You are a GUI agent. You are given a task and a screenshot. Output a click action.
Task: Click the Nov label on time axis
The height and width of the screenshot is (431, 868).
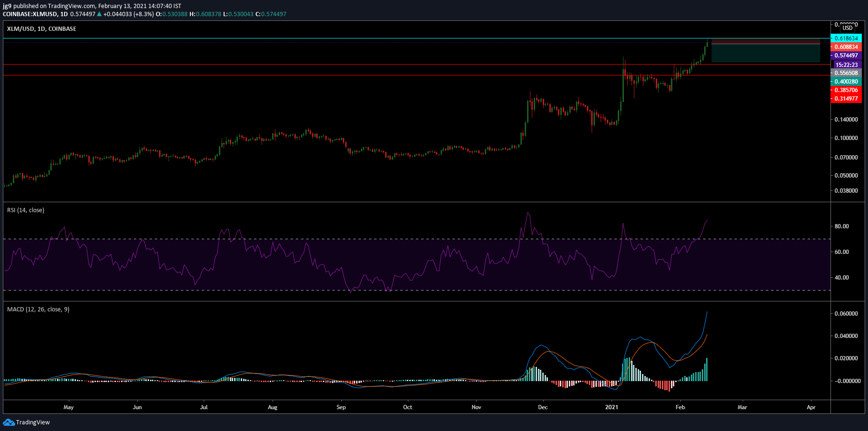[476, 407]
